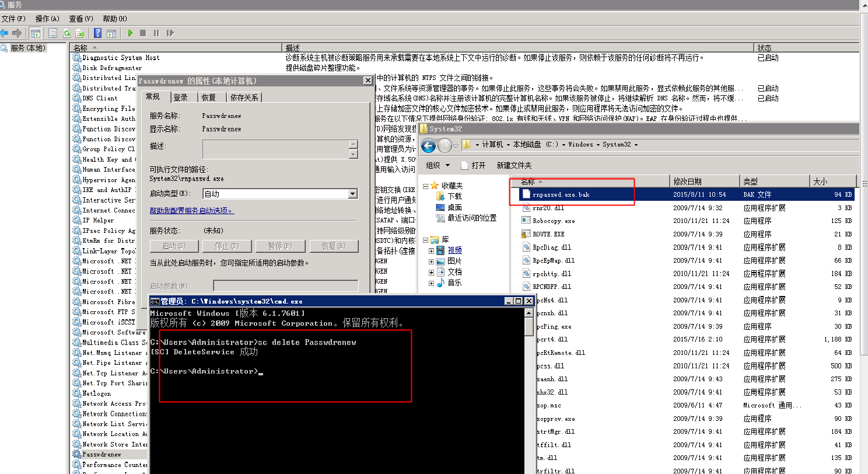Click the Pause Service toolbar icon
The width and height of the screenshot is (868, 474).
click(156, 33)
